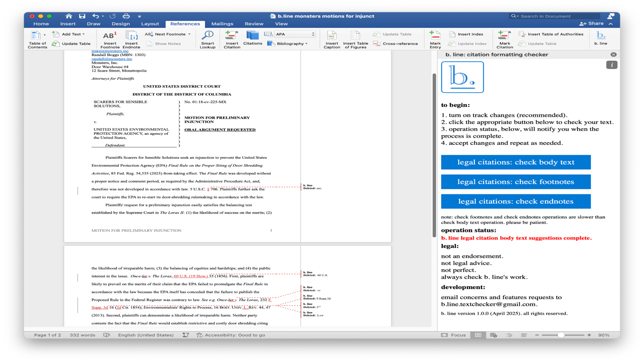The height and width of the screenshot is (362, 644).
Task: Open the Draw tab
Action: coord(93,24)
